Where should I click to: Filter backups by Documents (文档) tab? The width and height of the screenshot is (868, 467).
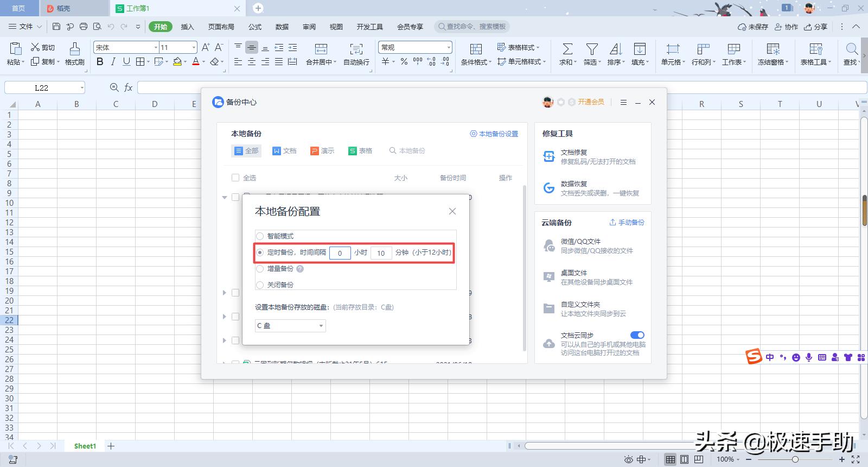(x=284, y=150)
